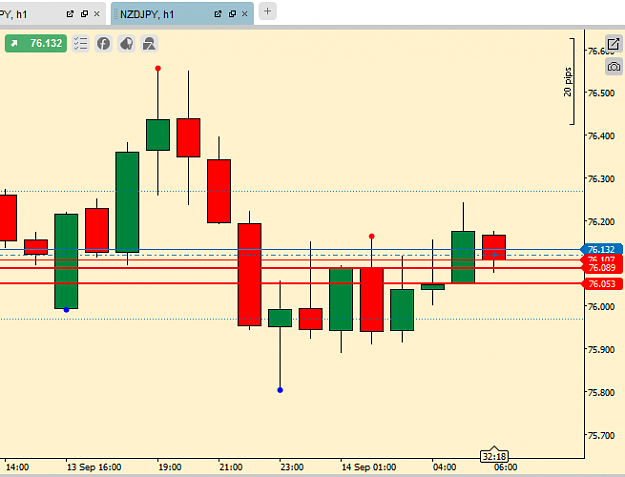Image resolution: width=625 pixels, height=477 pixels.
Task: Add a new chart tab with plus button
Action: tap(267, 11)
